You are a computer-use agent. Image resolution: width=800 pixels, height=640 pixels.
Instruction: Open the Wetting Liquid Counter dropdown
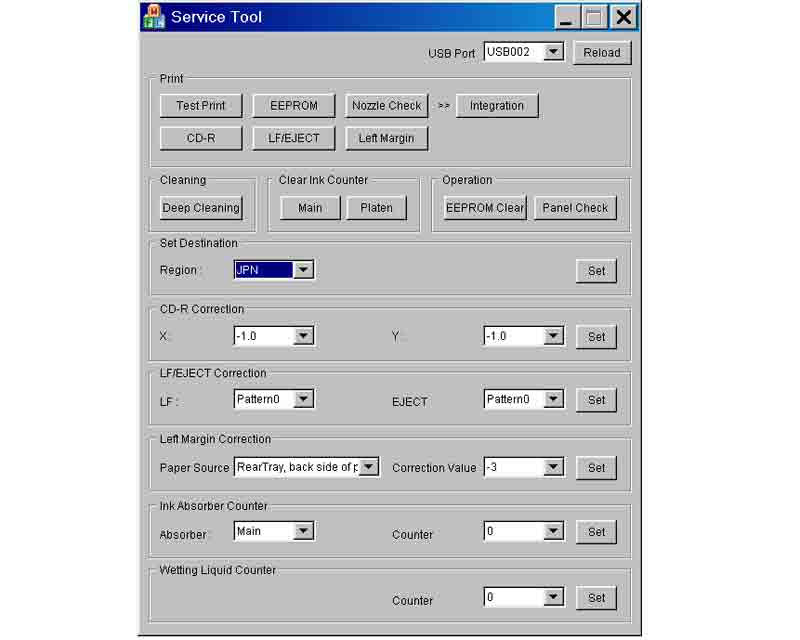(x=523, y=597)
